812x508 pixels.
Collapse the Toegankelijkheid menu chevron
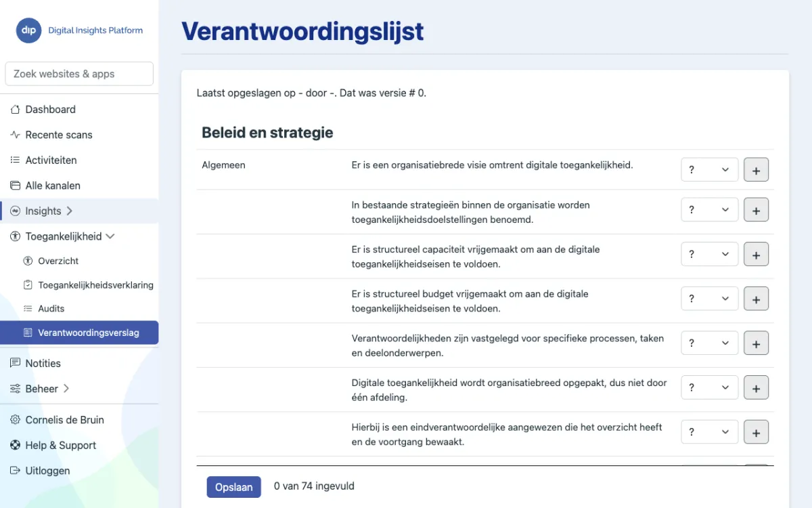tap(110, 236)
